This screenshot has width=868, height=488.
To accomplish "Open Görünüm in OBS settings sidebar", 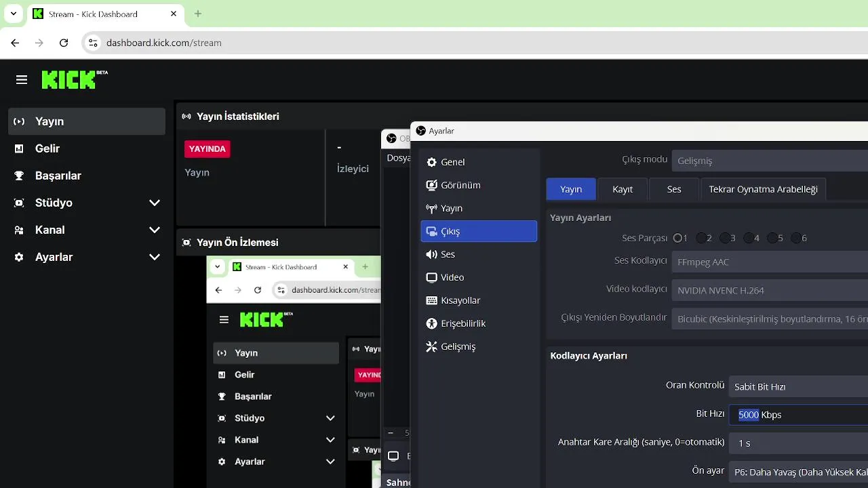I will 479,185.
